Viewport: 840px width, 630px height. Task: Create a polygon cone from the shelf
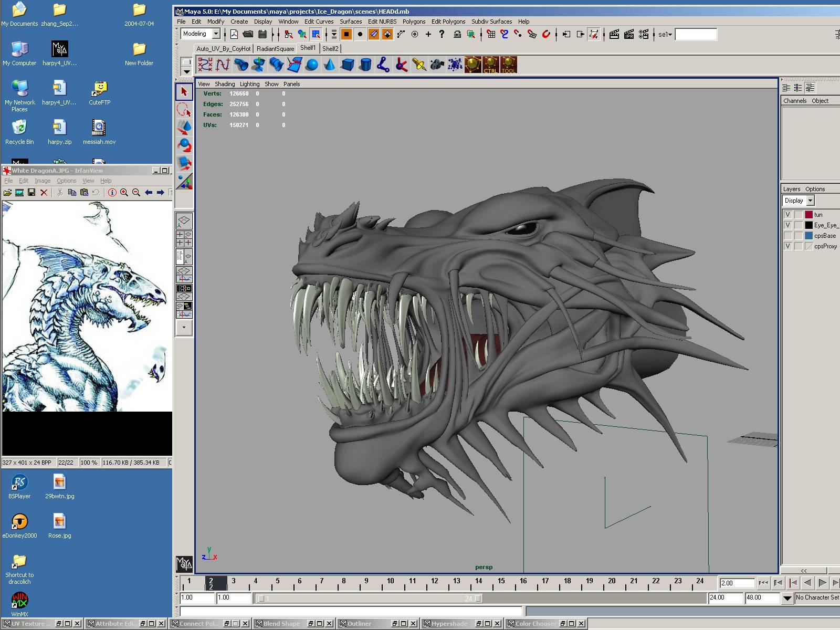click(330, 65)
